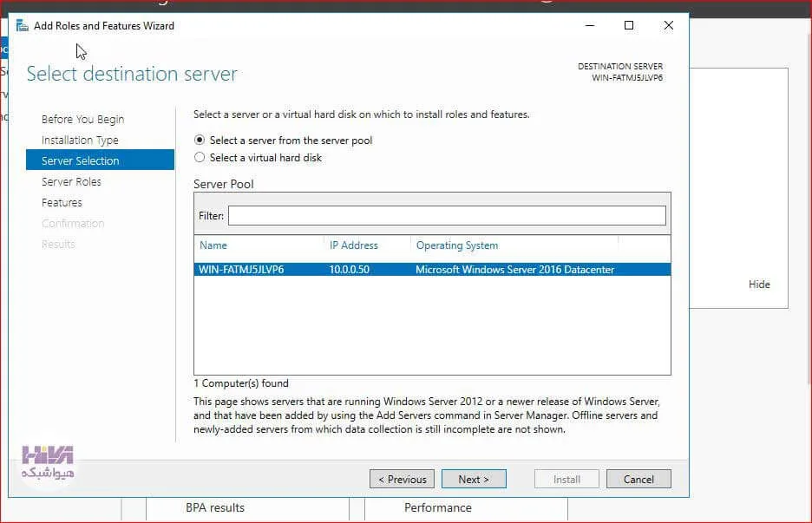Open the Server Selection step
The image size is (812, 523).
click(100, 160)
